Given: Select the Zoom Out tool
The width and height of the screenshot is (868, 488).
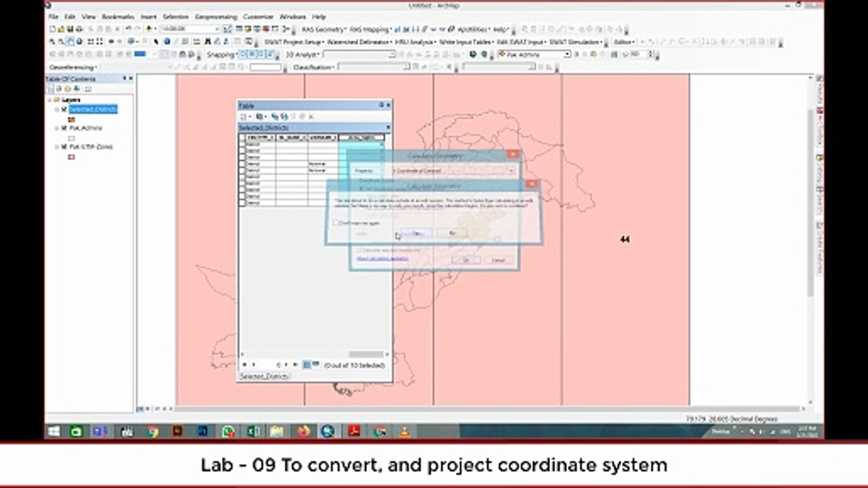Looking at the screenshot, I should (x=61, y=41).
